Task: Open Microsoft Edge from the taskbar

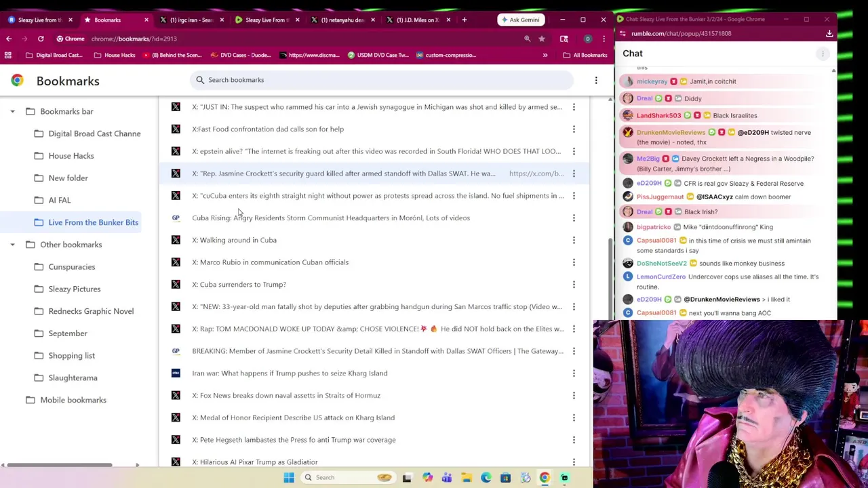Action: [x=486, y=477]
